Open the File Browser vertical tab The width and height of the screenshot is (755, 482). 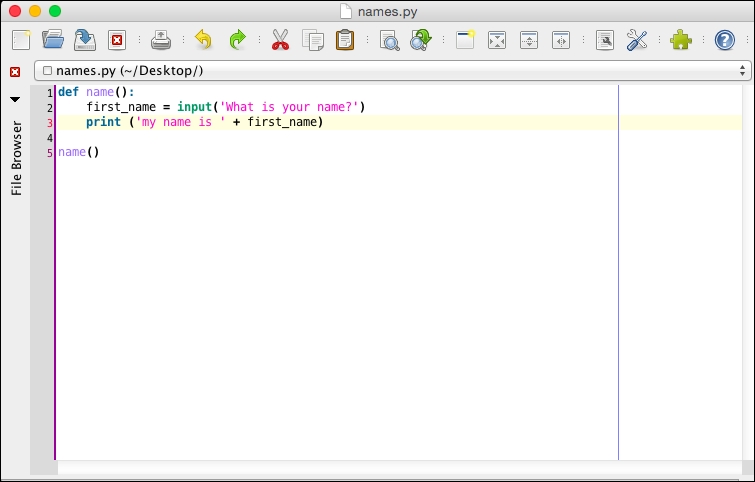click(x=16, y=158)
